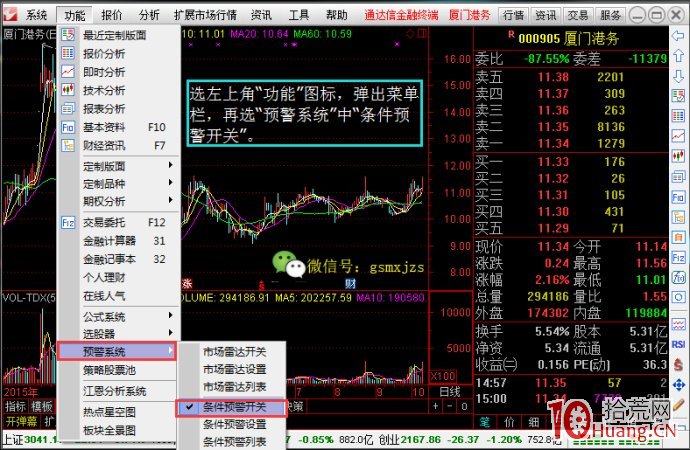Image resolution: width=690 pixels, height=450 pixels.
Task: Click the red dollar sign icon in the right sidebar
Action: pos(678,364)
